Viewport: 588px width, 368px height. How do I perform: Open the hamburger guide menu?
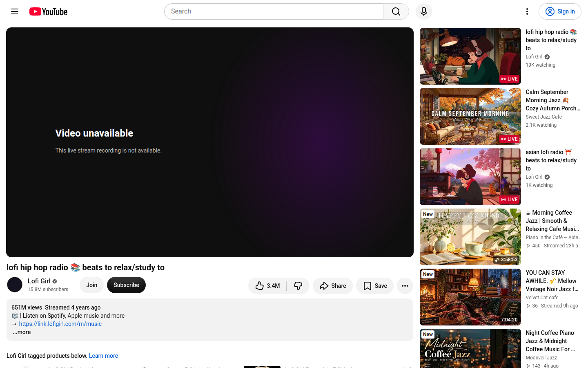coord(15,11)
